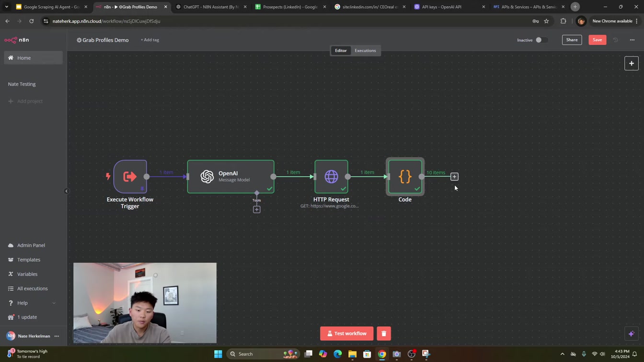
Task: Switch to Google Scraping AI Agent tab
Action: pyautogui.click(x=51, y=7)
